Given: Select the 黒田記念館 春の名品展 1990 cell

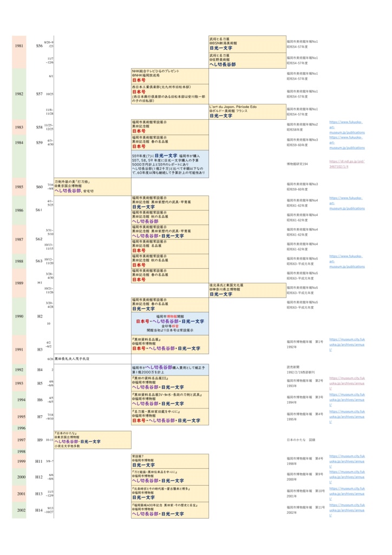Looking at the screenshot, I should pyautogui.click(x=169, y=305).
